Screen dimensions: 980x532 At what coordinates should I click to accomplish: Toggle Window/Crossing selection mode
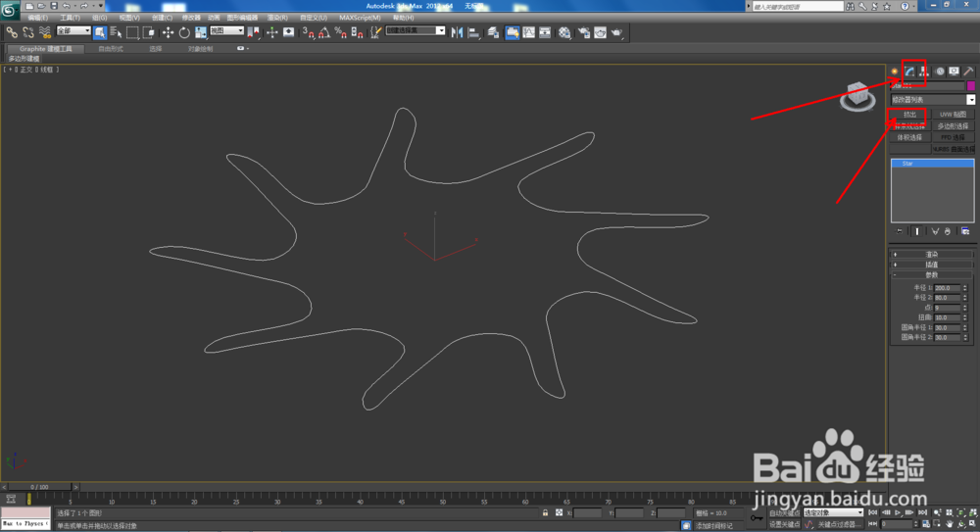tap(148, 32)
